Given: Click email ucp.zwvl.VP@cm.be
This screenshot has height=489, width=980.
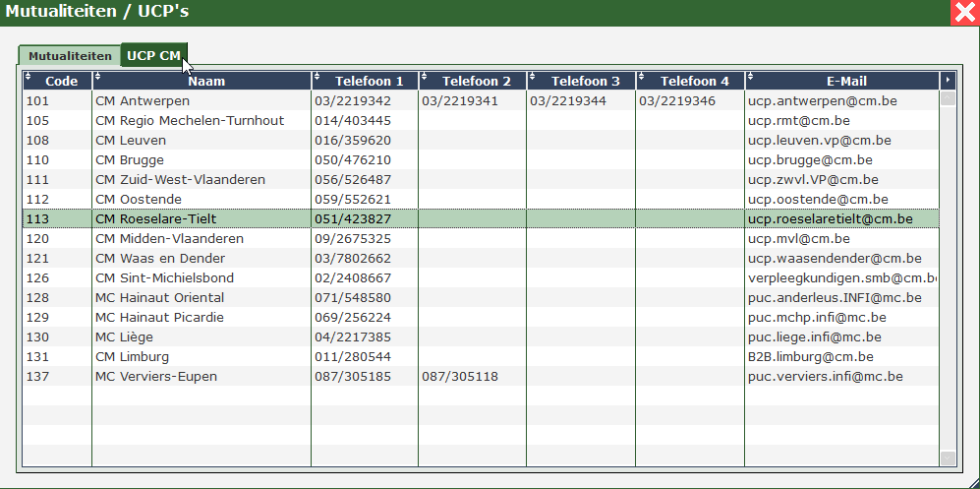Looking at the screenshot, I should [x=813, y=179].
